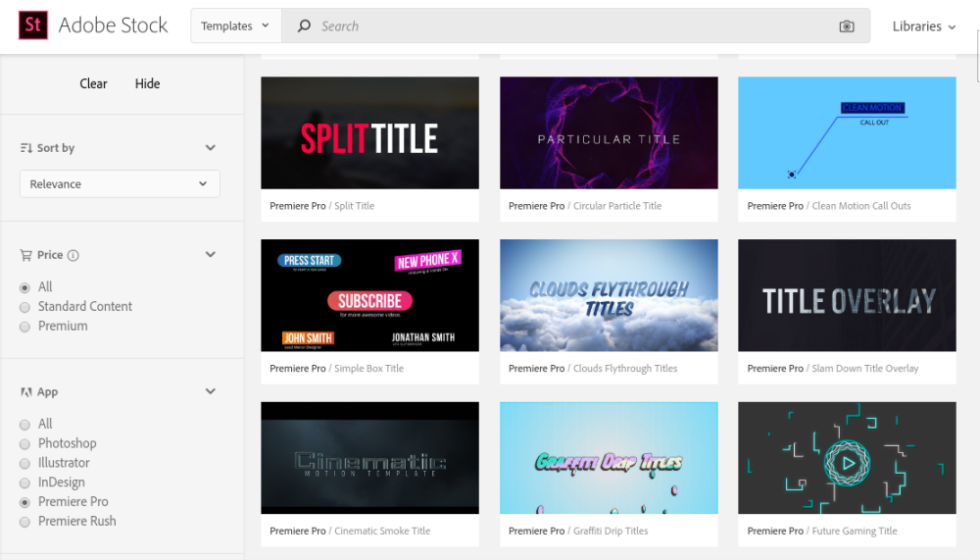This screenshot has height=560, width=980.
Task: Open the Graffiti Drip Titles thumbnail
Action: pyautogui.click(x=609, y=458)
